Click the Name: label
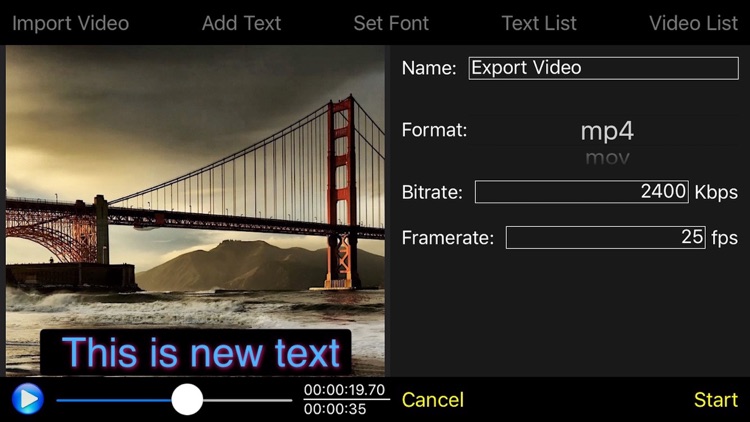This screenshot has height=422, width=750. (429, 68)
